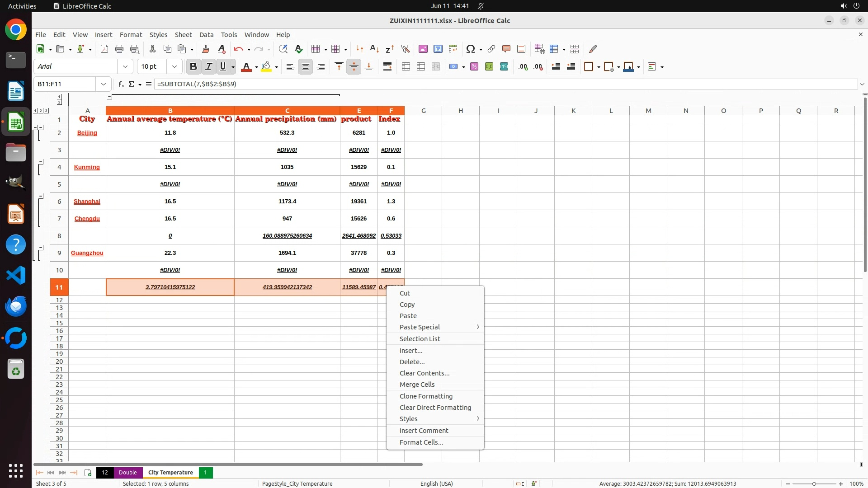Toggle Center Horizontally alignment
868x488 pixels.
306,66
